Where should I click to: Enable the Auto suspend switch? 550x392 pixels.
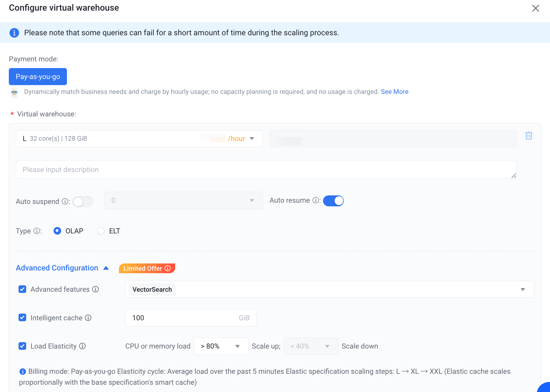pyautogui.click(x=83, y=202)
